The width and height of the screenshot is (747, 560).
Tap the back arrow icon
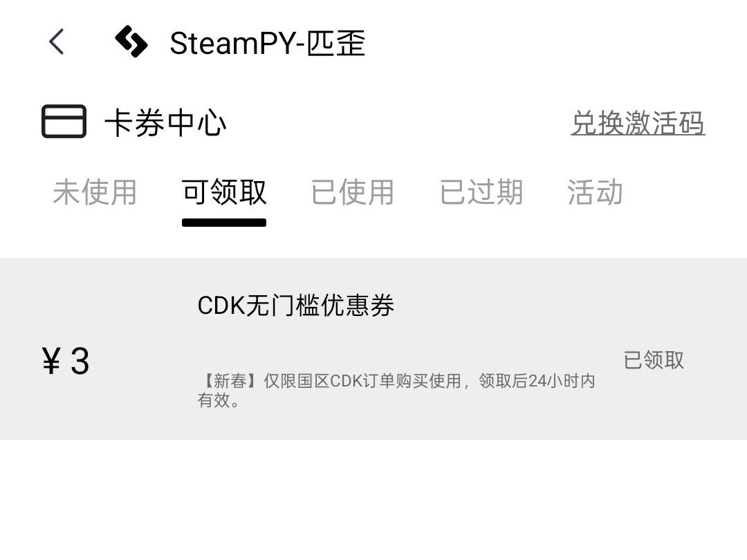[56, 41]
